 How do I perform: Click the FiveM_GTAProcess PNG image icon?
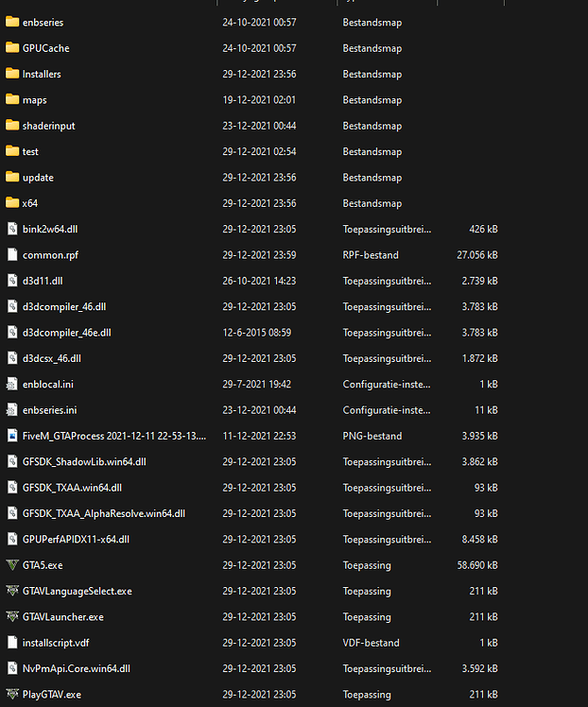tap(12, 436)
